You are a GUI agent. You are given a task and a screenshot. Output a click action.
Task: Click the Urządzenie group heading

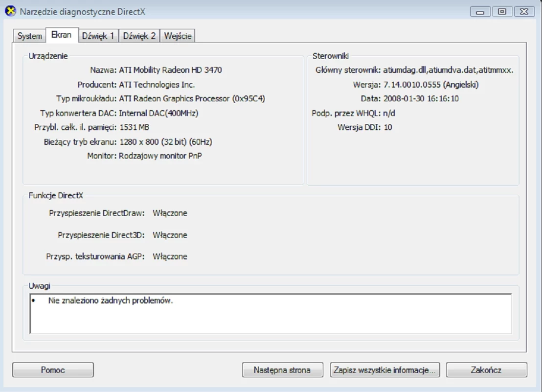click(x=48, y=56)
